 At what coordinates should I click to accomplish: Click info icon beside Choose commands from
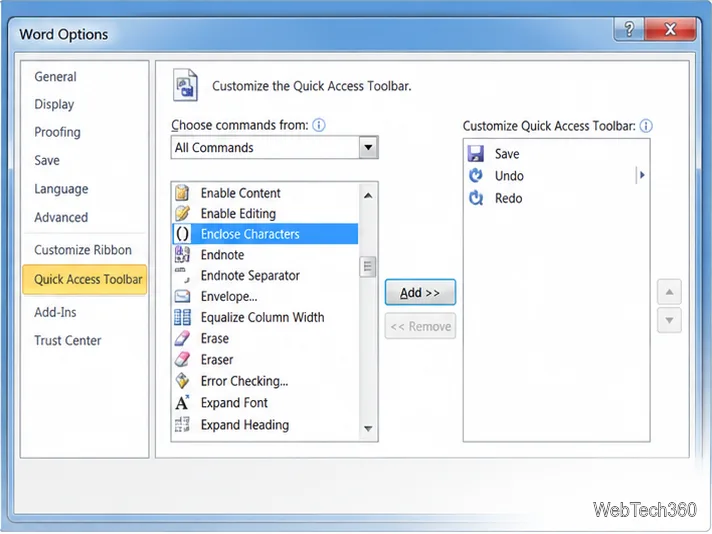click(x=319, y=125)
